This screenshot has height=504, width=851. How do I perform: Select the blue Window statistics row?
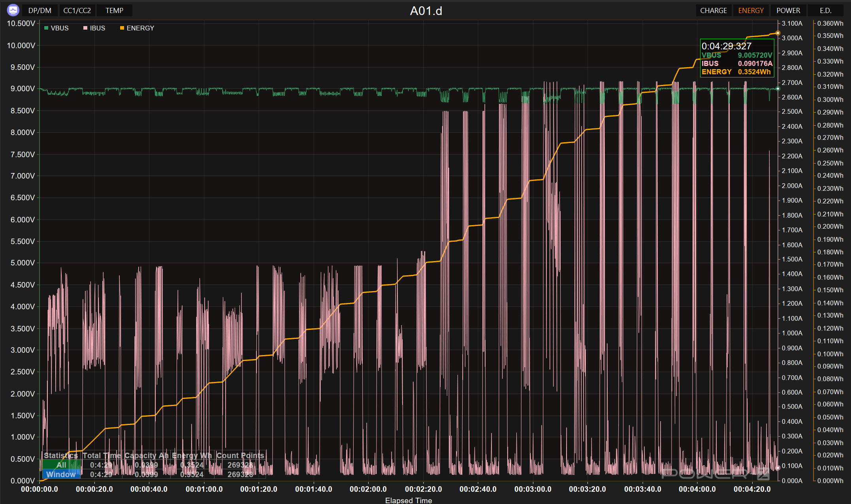click(x=61, y=474)
